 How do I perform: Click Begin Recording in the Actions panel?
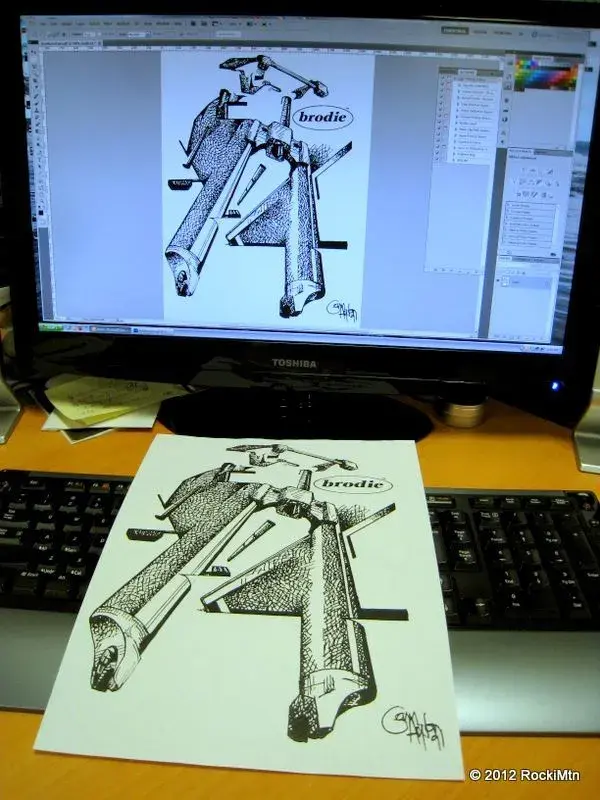(x=443, y=270)
